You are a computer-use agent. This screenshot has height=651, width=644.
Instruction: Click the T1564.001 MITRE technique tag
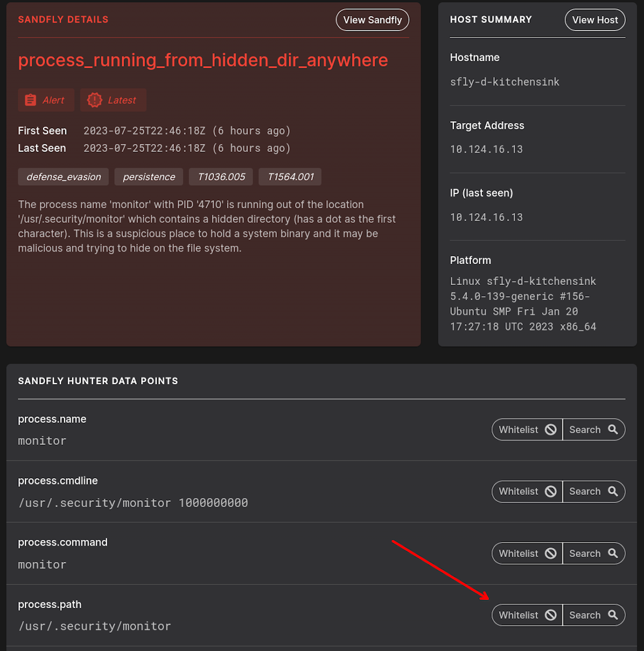(290, 177)
